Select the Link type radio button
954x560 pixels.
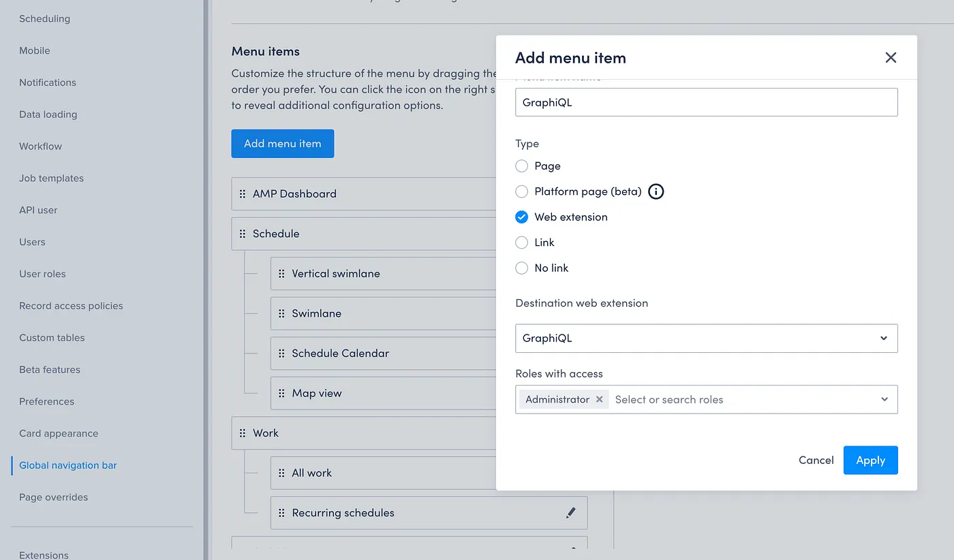click(522, 243)
